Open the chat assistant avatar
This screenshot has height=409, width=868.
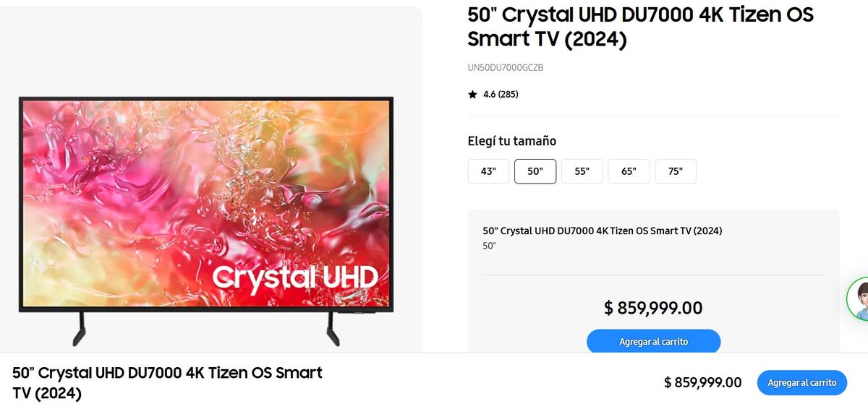tap(859, 298)
